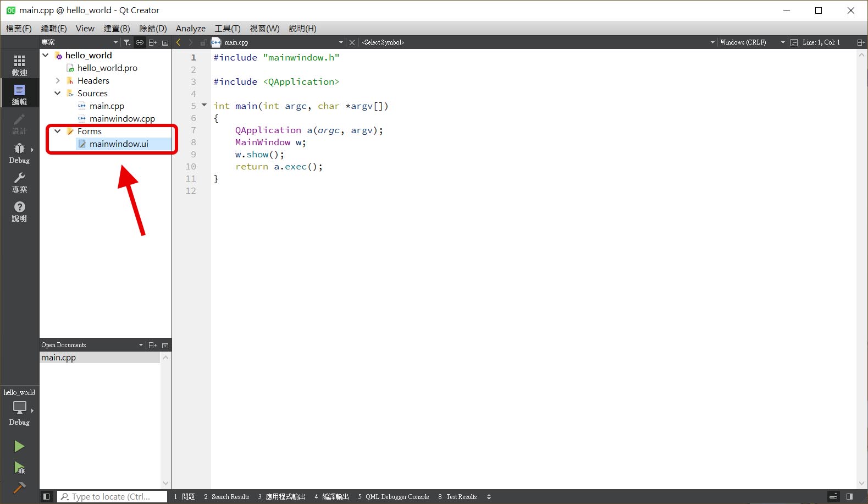Click the file encoding icon near Line indicator
The width and height of the screenshot is (868, 504).
click(x=794, y=42)
